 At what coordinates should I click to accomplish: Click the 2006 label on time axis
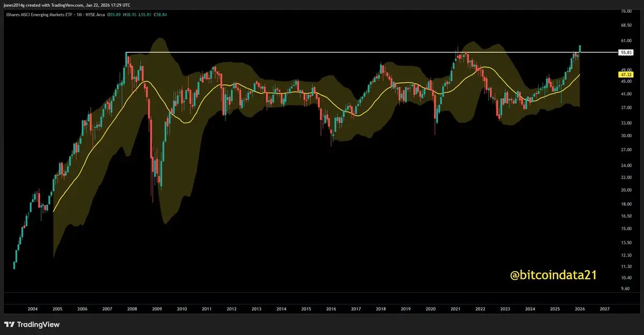coord(82,309)
